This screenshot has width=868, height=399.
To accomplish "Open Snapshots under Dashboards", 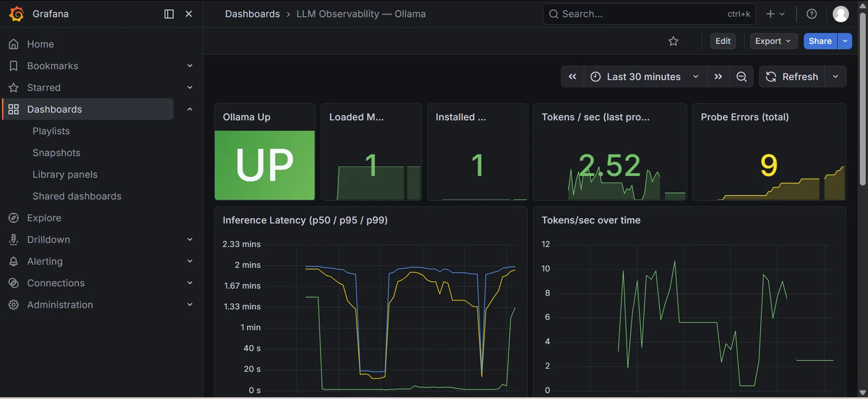I will pyautogui.click(x=56, y=153).
